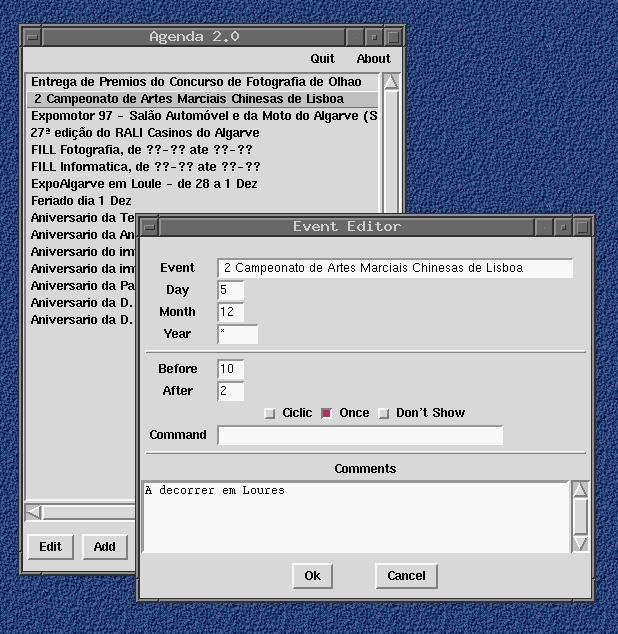This screenshot has height=634, width=618.
Task: Click the Comments scroll-down arrow
Action: coord(580,544)
